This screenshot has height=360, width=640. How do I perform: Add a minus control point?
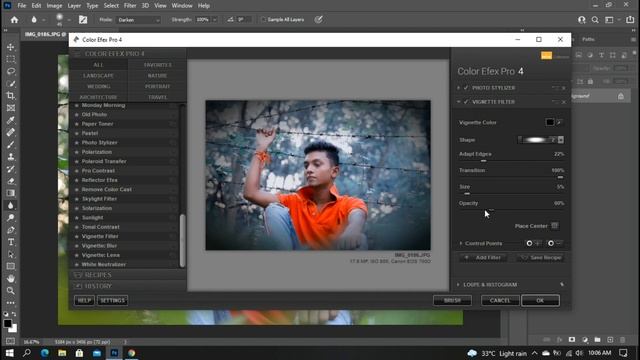(x=555, y=243)
